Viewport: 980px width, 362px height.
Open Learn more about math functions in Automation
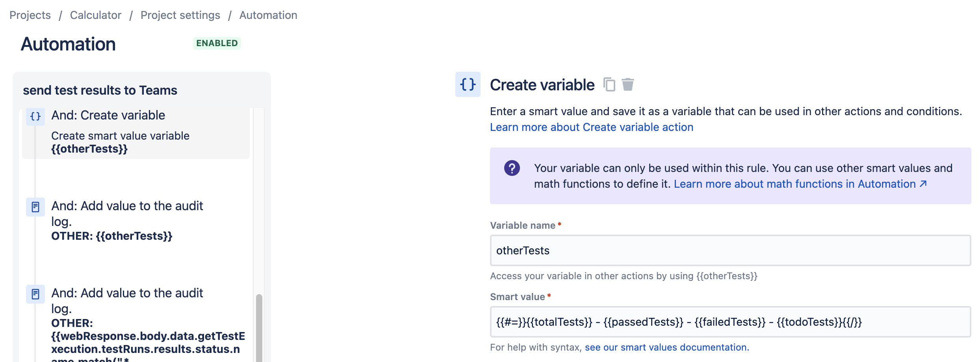[x=795, y=184]
